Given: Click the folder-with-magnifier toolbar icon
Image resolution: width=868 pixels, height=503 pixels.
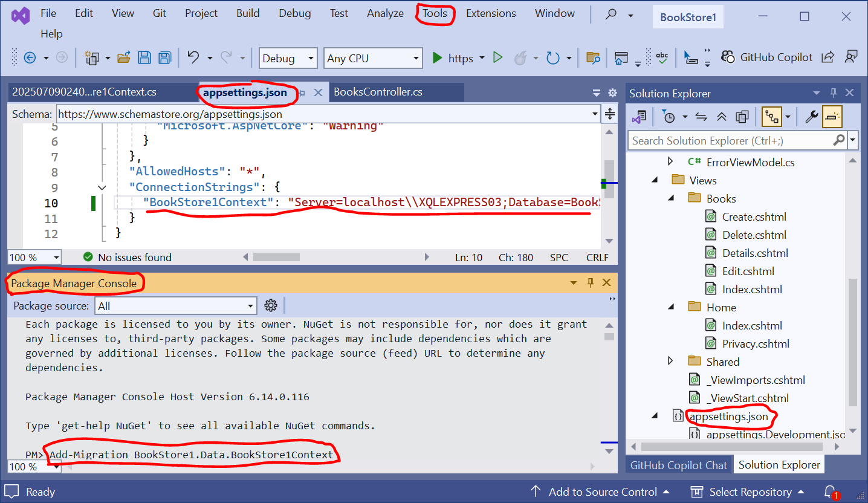Looking at the screenshot, I should (593, 58).
